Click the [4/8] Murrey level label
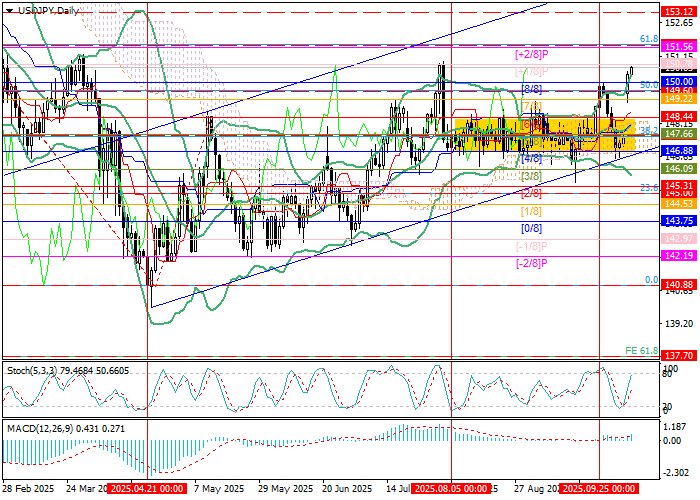Image resolution: width=700 pixels, height=500 pixels. [x=532, y=158]
